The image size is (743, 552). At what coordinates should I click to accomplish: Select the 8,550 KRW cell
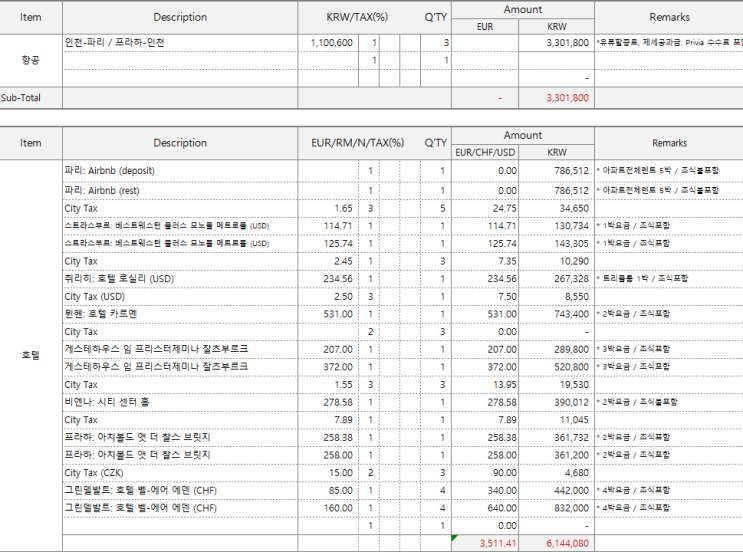click(556, 297)
